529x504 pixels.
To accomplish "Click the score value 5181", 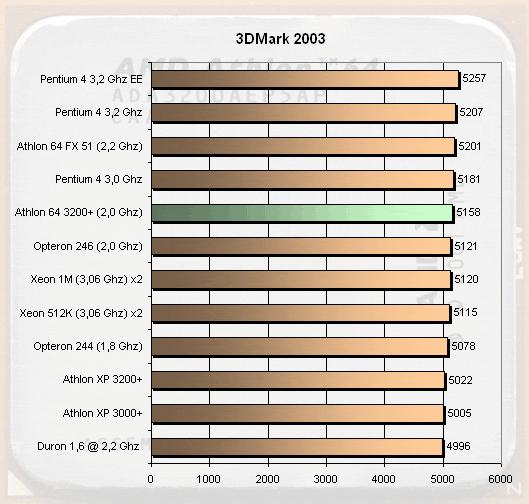I will [x=469, y=179].
